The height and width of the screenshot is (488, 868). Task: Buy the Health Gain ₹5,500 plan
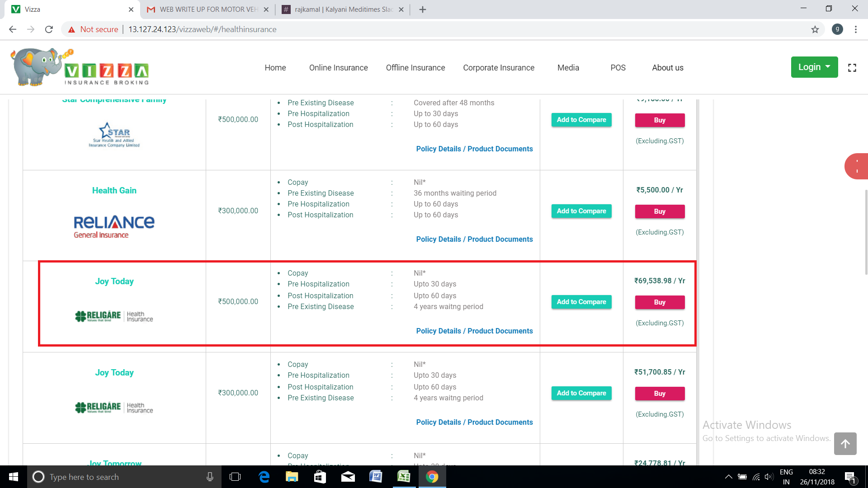click(660, 211)
